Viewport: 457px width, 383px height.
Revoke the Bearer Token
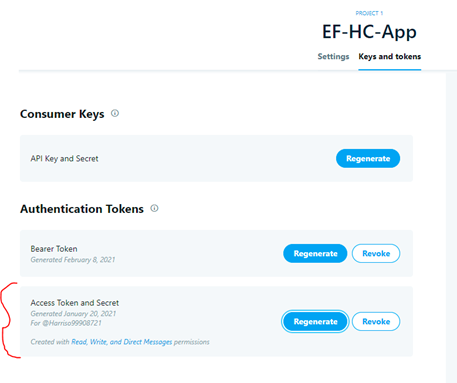(376, 253)
